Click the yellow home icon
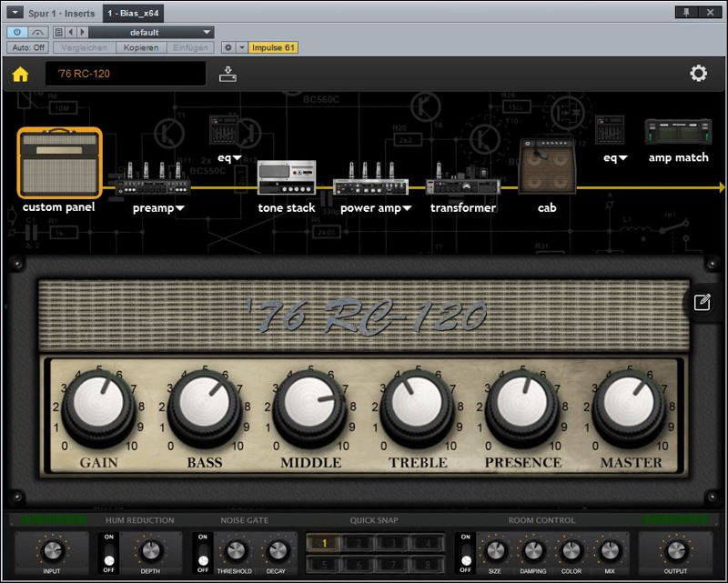 tap(20, 75)
